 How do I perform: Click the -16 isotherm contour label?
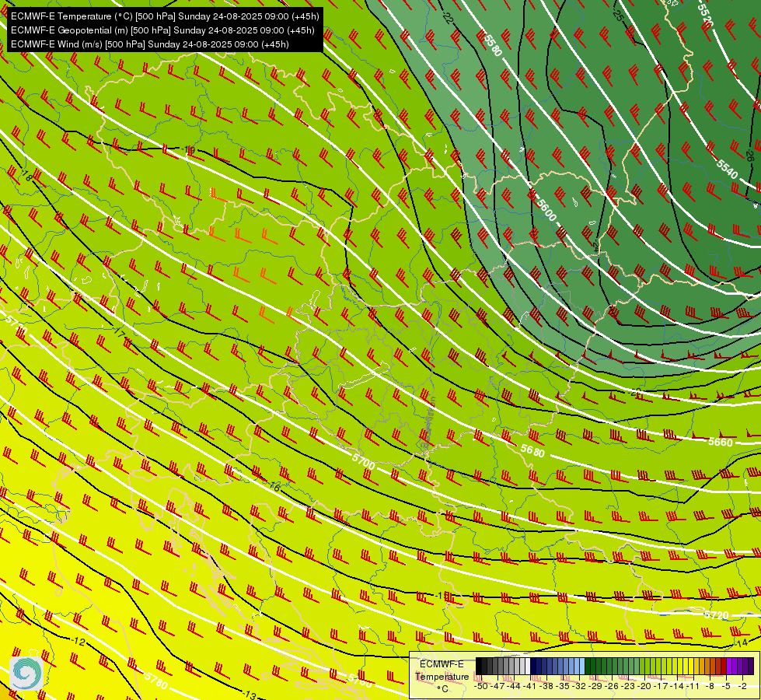click(274, 485)
